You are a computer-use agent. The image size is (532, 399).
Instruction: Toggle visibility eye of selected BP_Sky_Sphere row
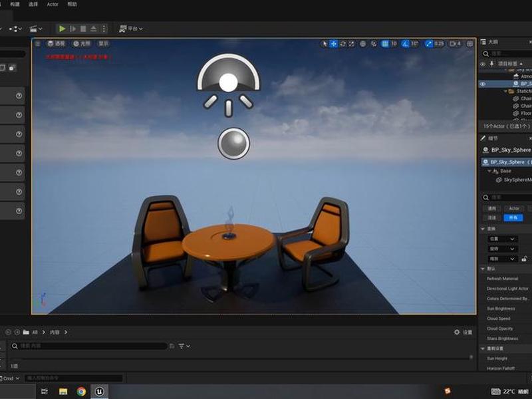(483, 84)
